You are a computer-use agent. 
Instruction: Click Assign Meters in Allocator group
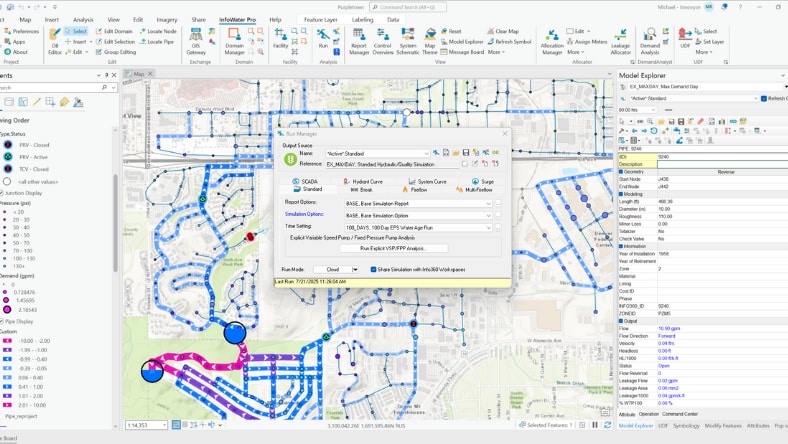point(586,42)
